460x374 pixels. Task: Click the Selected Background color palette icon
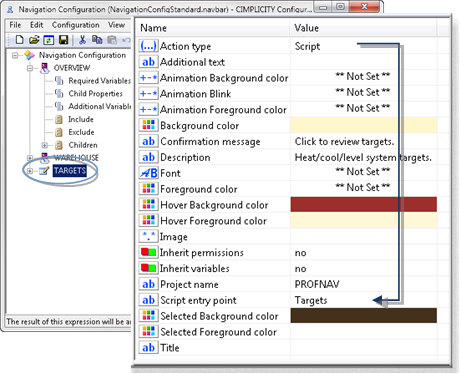pos(148,316)
